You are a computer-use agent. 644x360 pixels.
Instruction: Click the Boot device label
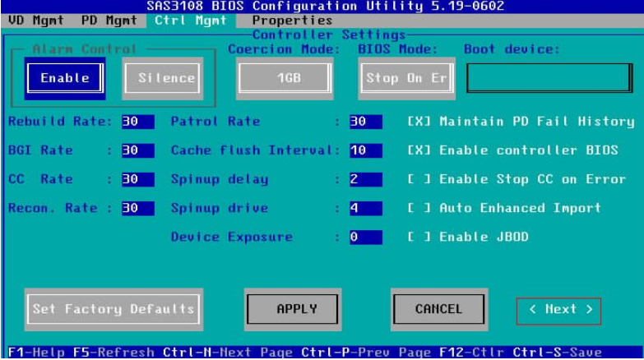tap(512, 49)
